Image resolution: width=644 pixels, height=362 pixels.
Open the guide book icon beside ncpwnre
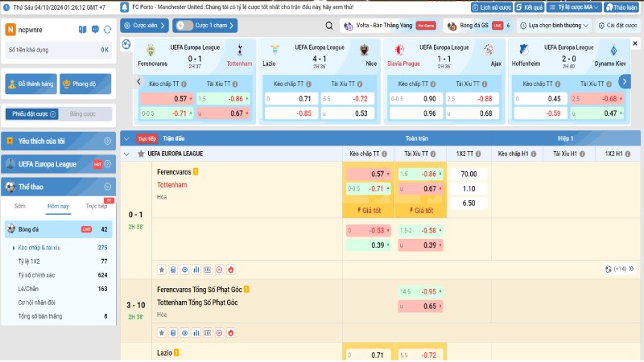click(x=83, y=30)
